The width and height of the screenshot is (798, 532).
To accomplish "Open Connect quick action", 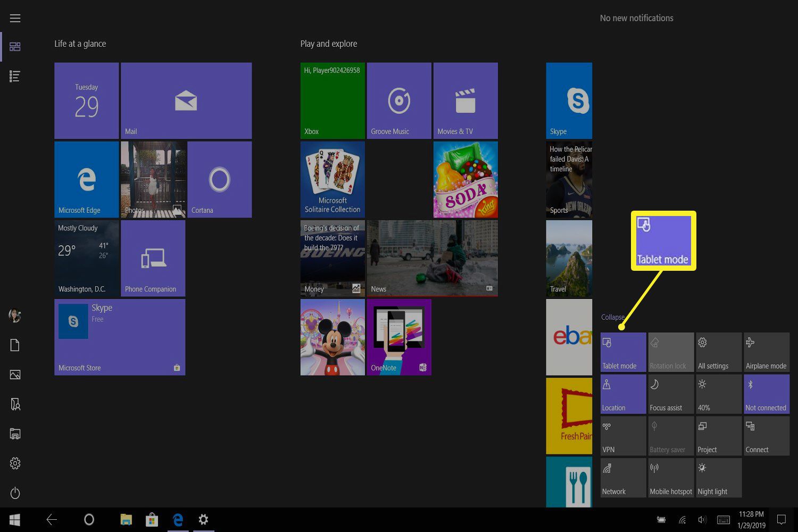I will point(767,436).
